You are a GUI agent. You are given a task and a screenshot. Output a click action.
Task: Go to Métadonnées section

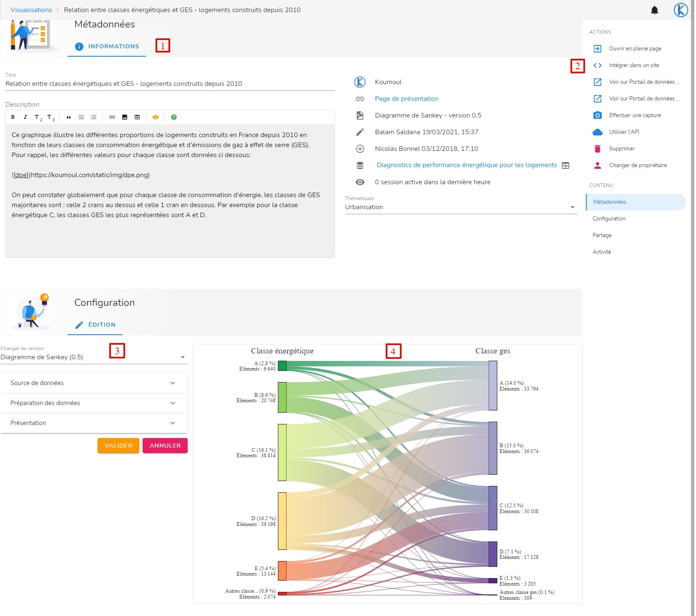636,202
